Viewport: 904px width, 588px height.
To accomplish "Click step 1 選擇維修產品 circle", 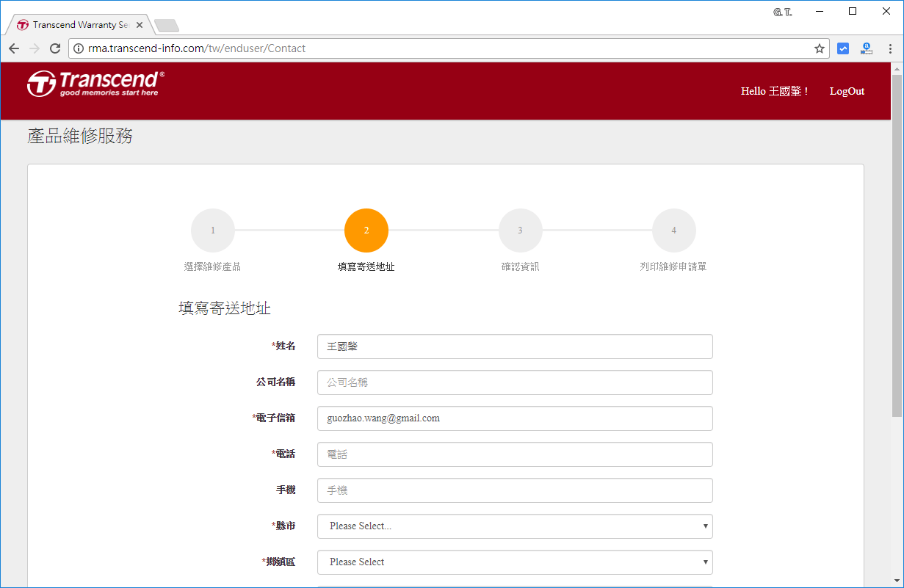I will pos(212,231).
